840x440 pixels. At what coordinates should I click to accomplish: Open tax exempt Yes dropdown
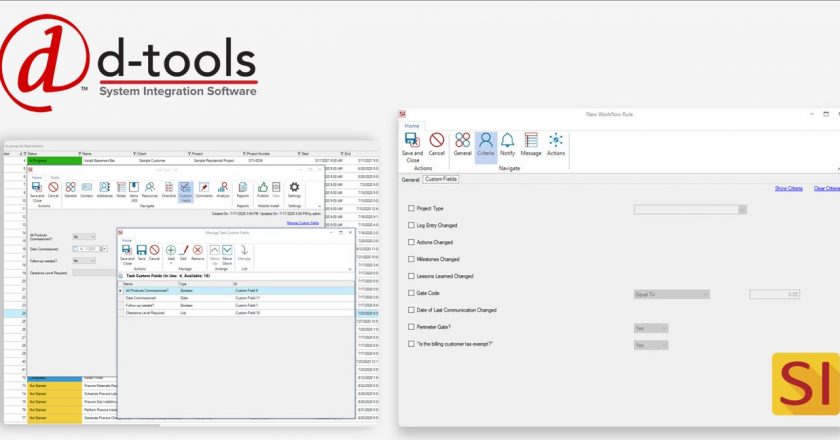[651, 345]
